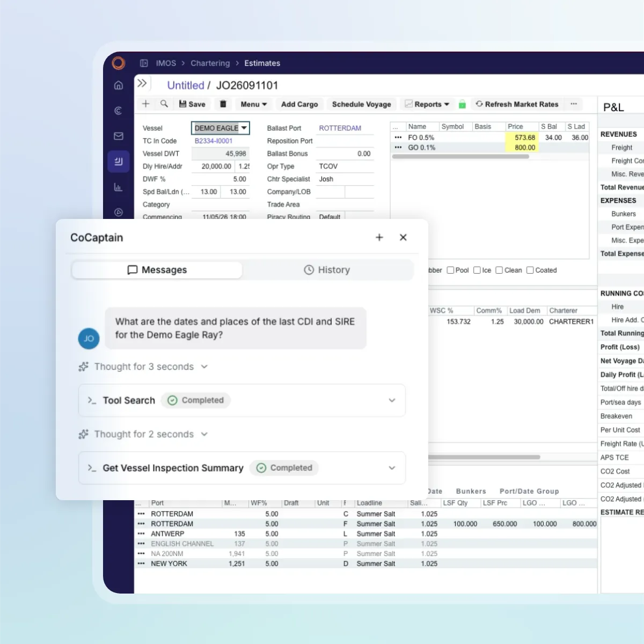Click the Ballast Bonus field

[x=345, y=153]
